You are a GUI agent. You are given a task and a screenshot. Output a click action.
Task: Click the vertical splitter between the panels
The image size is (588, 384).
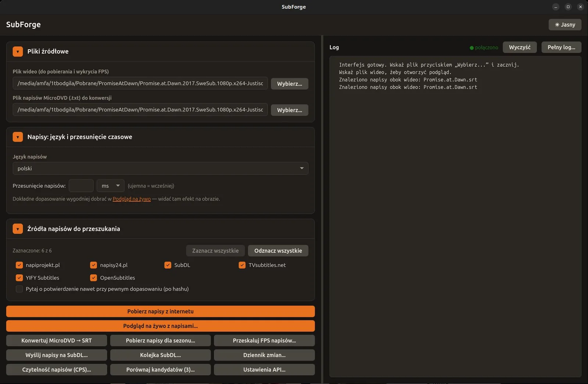(x=322, y=209)
